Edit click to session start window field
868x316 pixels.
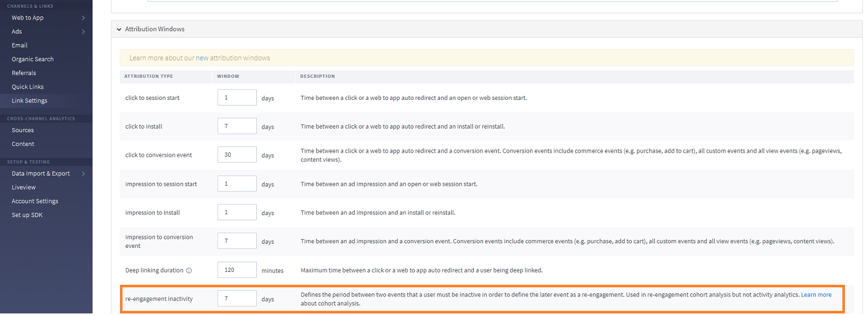pyautogui.click(x=237, y=97)
